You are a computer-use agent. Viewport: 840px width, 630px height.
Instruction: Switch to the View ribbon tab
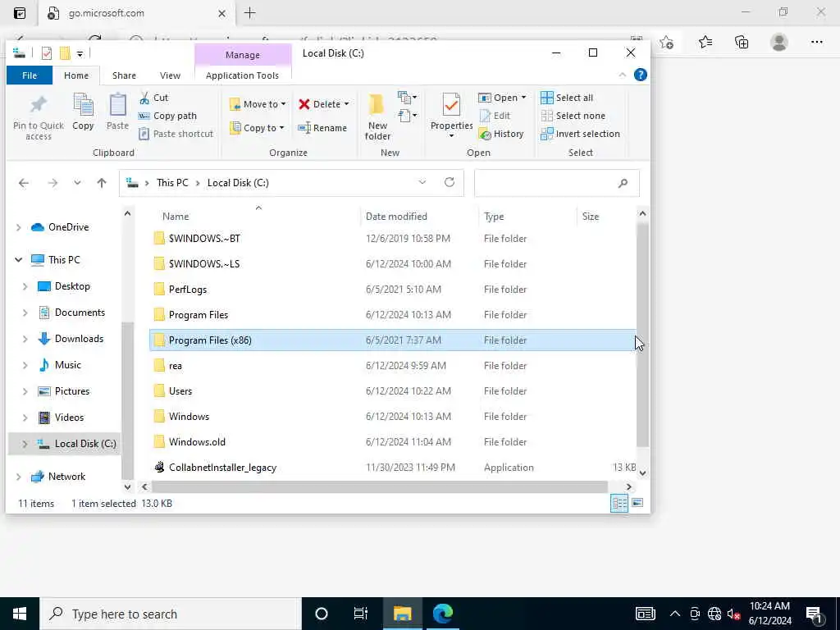[170, 75]
